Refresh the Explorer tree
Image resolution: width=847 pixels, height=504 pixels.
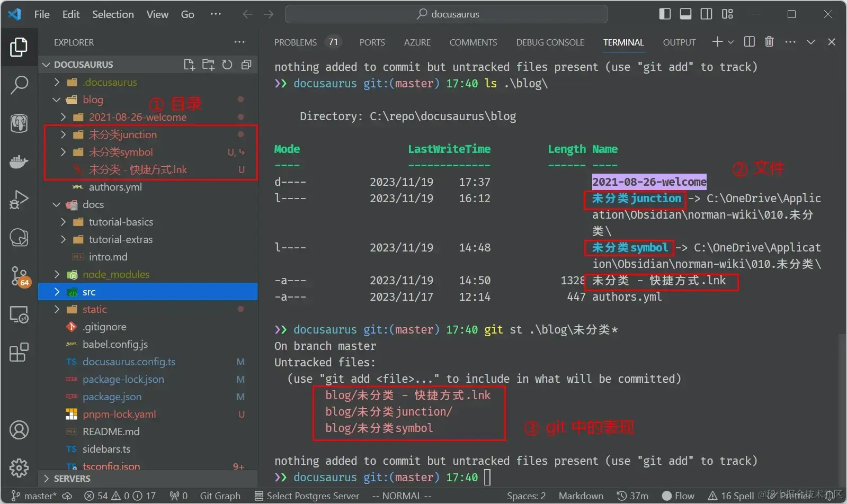227,65
